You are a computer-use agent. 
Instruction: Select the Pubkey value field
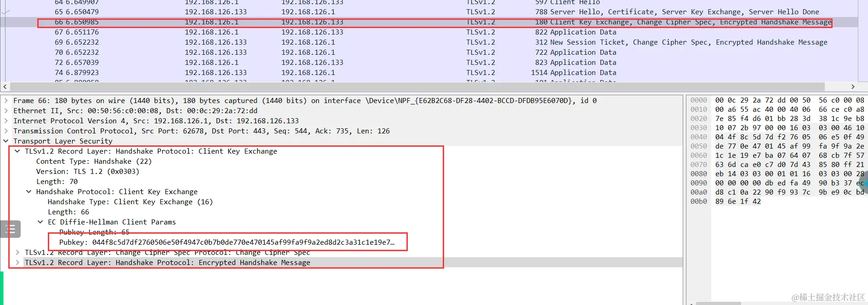[x=227, y=242]
